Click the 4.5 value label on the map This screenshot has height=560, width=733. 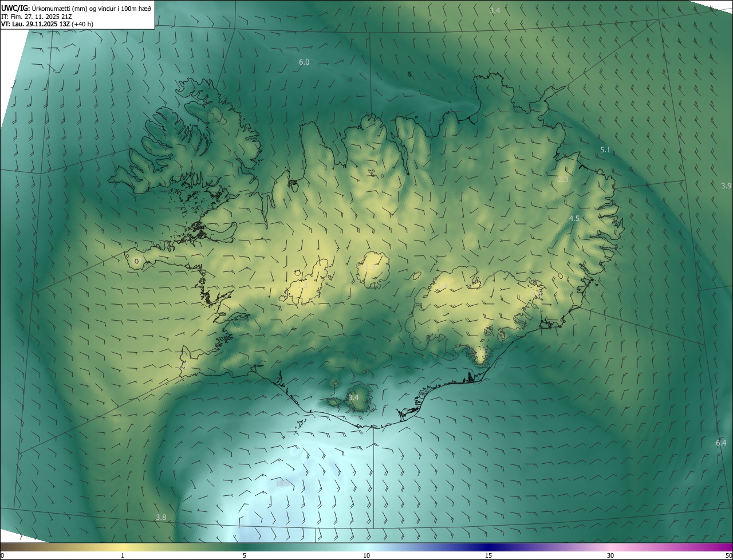(x=574, y=218)
